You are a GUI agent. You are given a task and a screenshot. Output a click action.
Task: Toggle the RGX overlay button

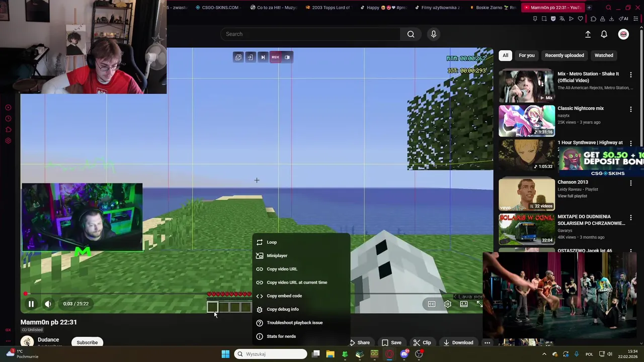tap(275, 57)
